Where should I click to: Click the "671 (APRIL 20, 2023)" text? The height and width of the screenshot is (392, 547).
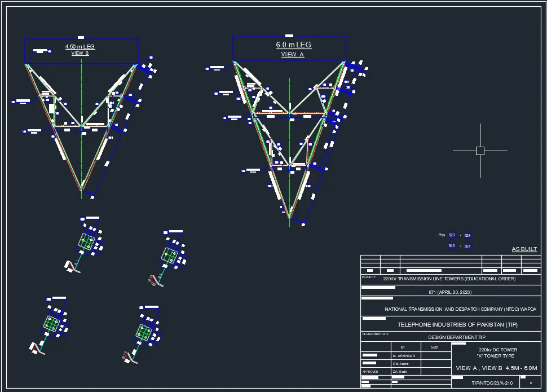[x=450, y=292]
